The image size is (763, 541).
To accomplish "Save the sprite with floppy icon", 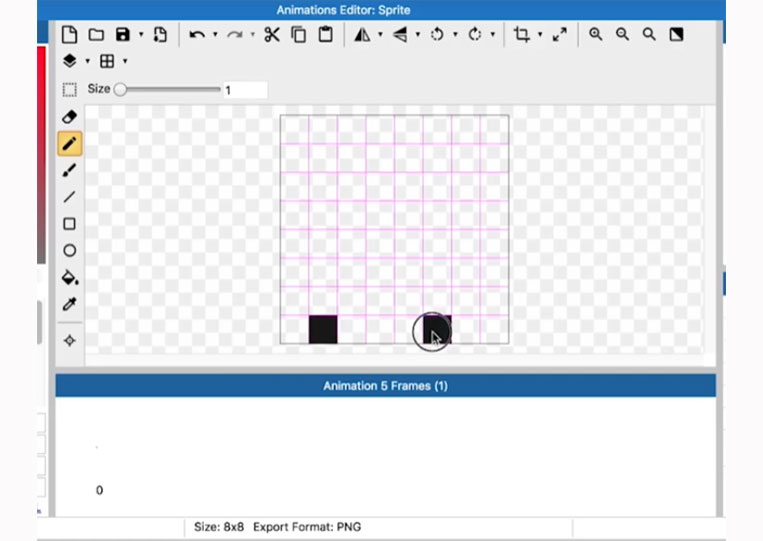I will tap(123, 35).
